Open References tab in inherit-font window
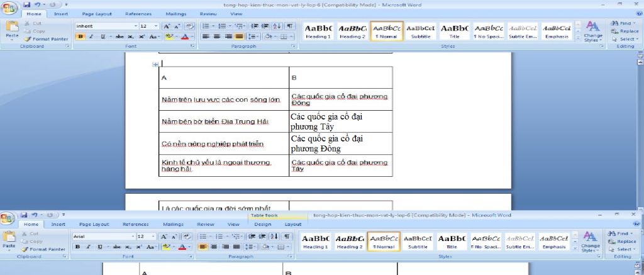The width and height of the screenshot is (644, 275). pyautogui.click(x=138, y=14)
